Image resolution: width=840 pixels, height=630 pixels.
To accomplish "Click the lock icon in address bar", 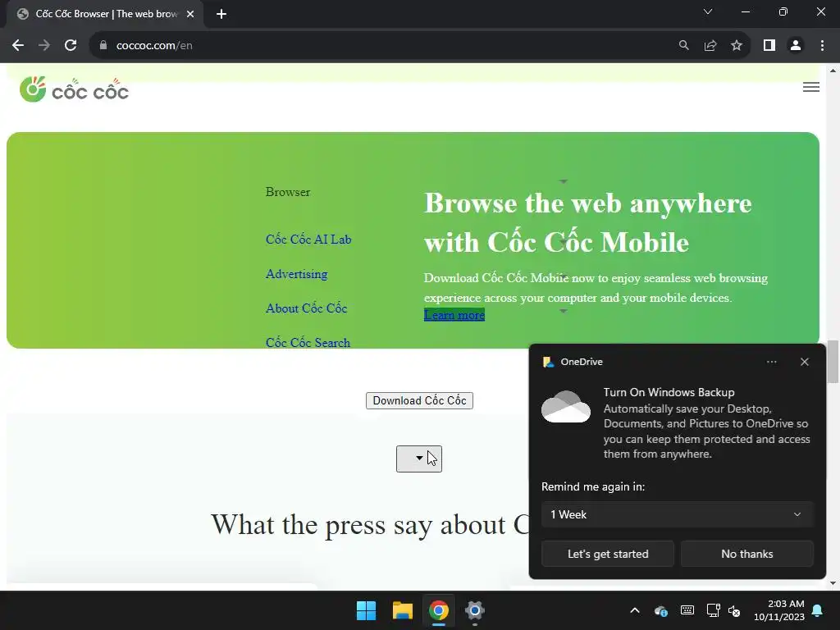I will (103, 46).
